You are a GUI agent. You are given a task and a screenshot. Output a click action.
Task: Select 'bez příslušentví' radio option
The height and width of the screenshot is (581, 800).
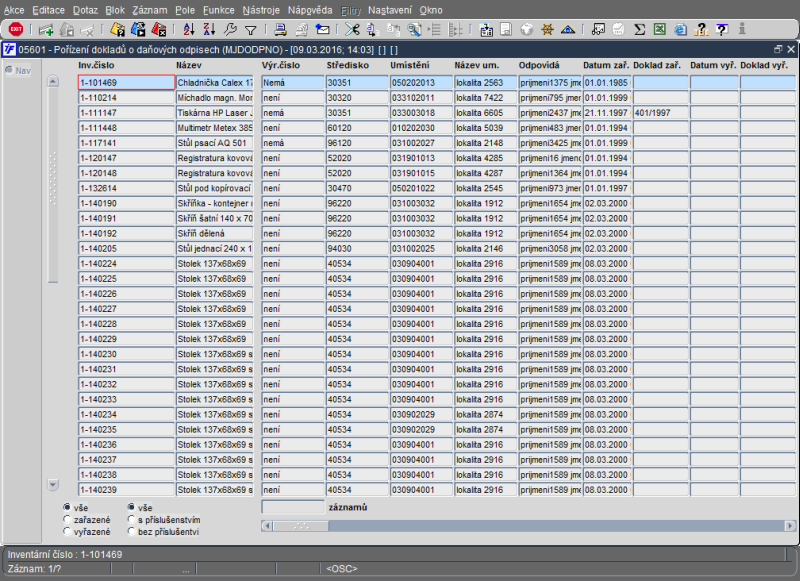click(x=132, y=532)
